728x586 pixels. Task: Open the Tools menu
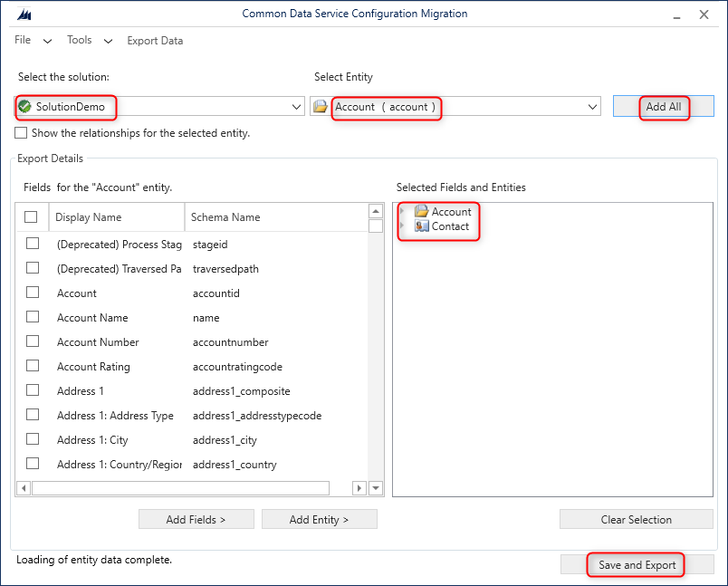point(80,41)
